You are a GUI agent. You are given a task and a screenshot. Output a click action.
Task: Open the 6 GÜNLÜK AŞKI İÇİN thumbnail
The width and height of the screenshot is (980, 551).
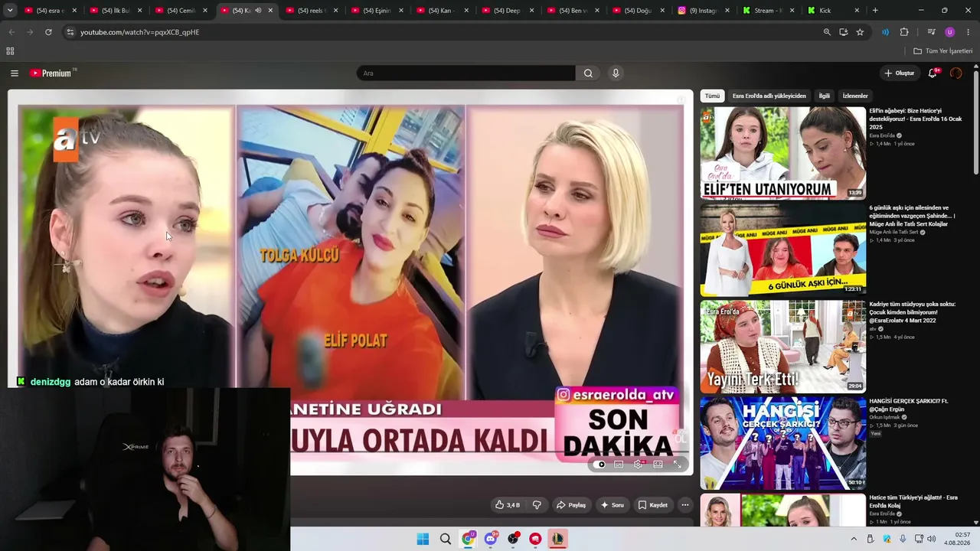coord(782,249)
